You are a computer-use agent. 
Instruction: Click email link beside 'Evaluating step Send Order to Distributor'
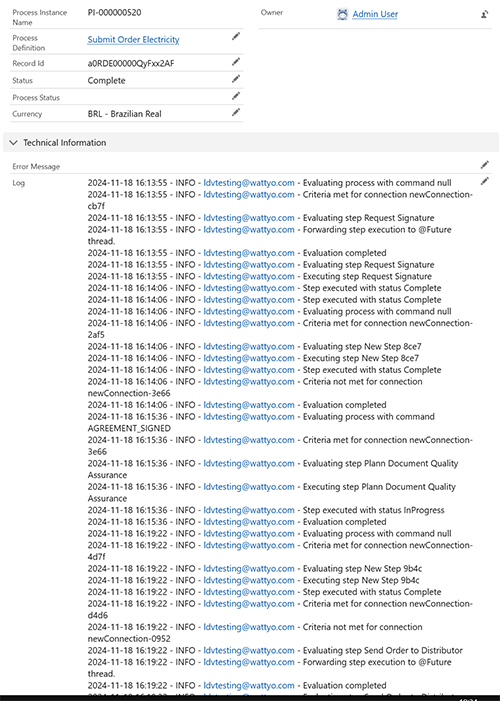point(249,650)
